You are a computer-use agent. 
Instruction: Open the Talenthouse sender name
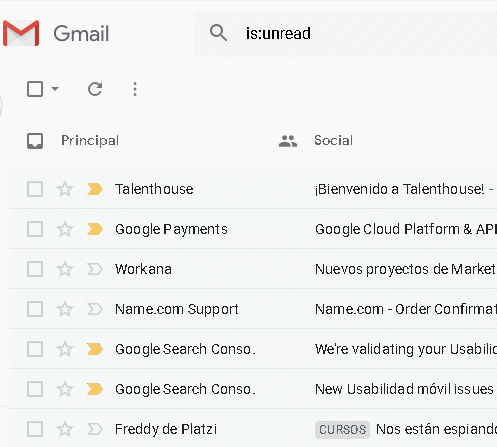(x=154, y=189)
